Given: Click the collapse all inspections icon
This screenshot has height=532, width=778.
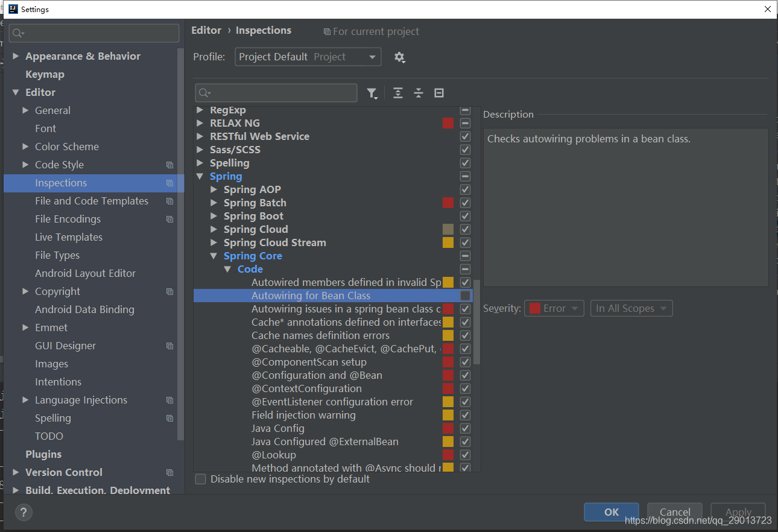Looking at the screenshot, I should (x=419, y=93).
